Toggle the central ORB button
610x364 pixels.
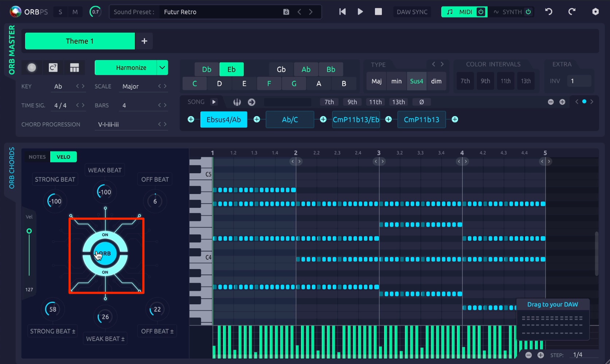coord(105,254)
